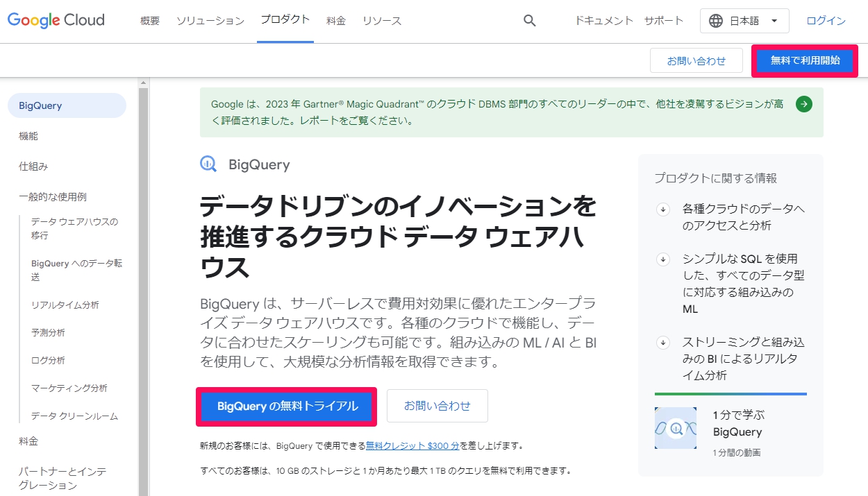Screen dimensions: 868x496
Task: Select 一般的な使用例 in sidebar
Action: 53,197
